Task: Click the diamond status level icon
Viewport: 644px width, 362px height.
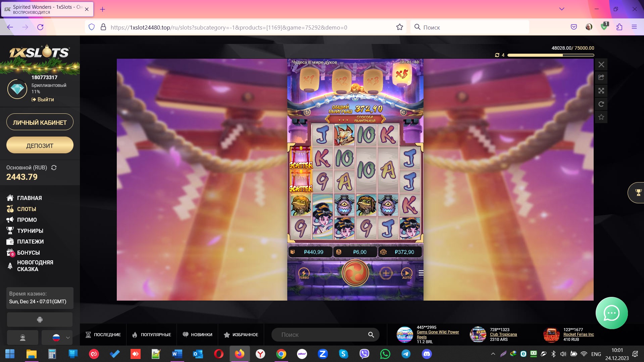Action: (x=17, y=89)
